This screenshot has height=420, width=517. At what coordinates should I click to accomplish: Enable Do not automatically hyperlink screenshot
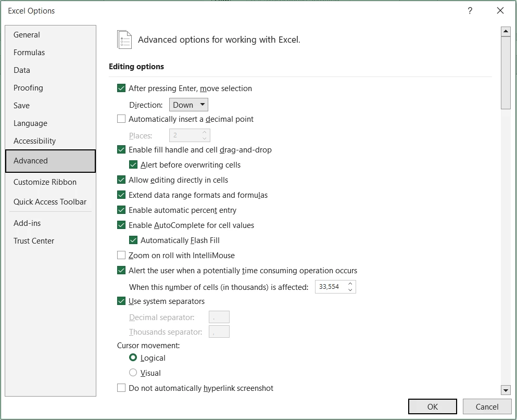tap(121, 388)
